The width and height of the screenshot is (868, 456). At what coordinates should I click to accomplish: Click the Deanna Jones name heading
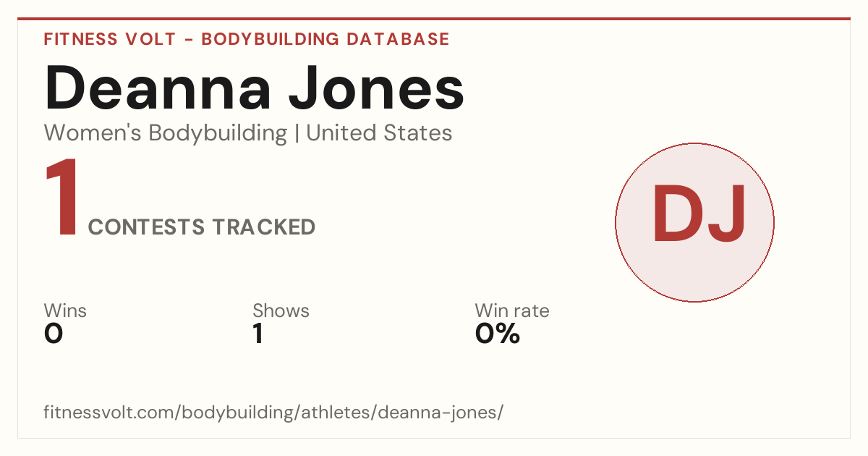pyautogui.click(x=254, y=88)
